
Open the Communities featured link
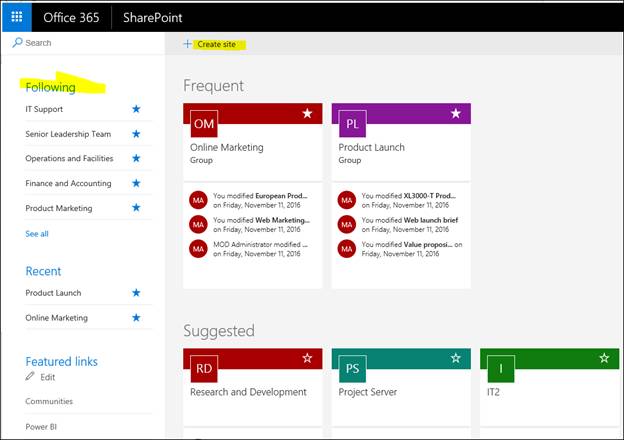tap(49, 401)
